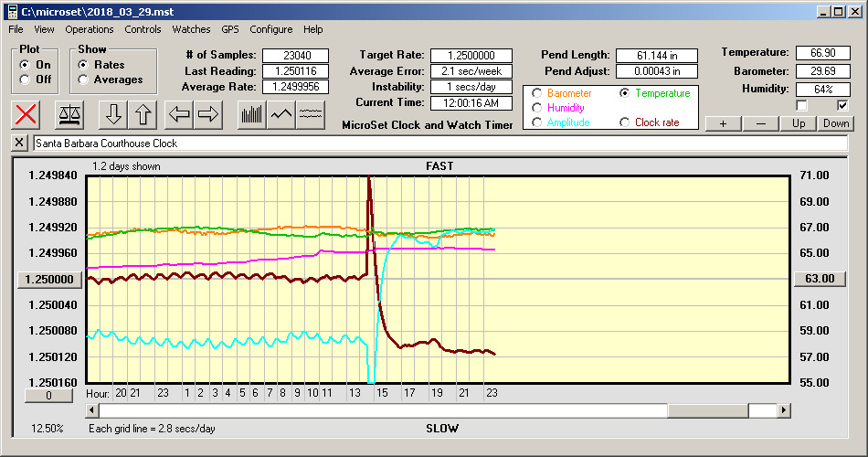Image resolution: width=868 pixels, height=457 pixels.
Task: Select the Temperature trace radio button
Action: click(x=624, y=93)
